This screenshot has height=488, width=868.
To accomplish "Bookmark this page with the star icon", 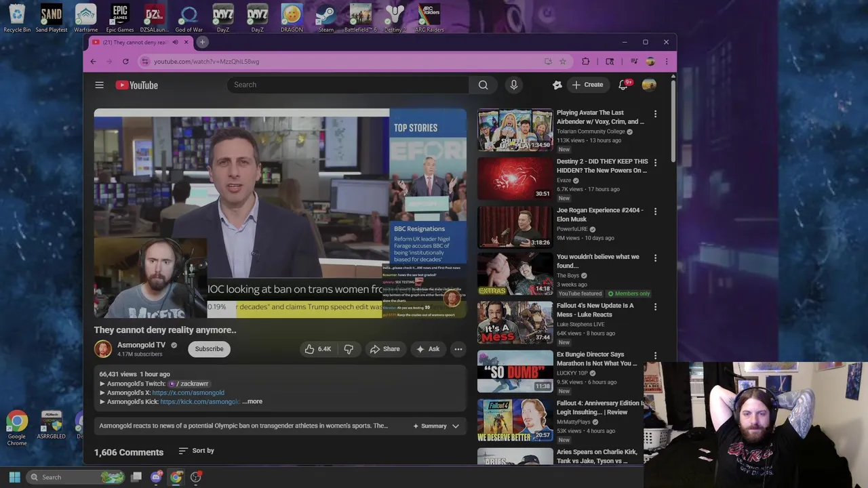I will pyautogui.click(x=562, y=62).
